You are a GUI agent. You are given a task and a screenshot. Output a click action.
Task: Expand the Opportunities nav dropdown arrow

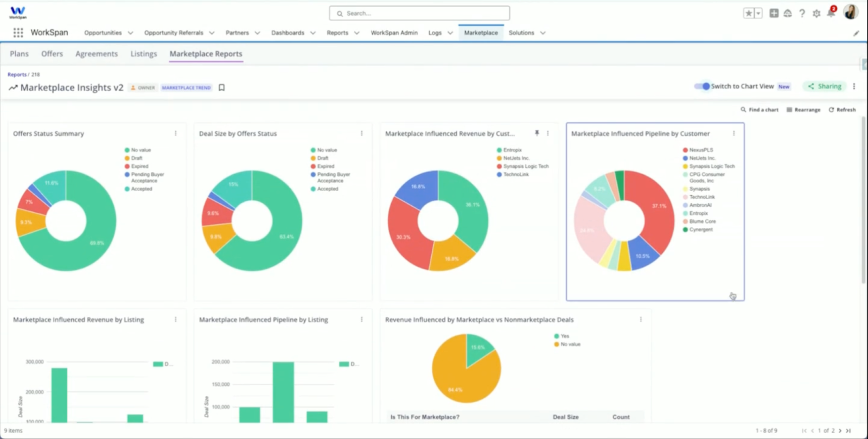pyautogui.click(x=130, y=33)
